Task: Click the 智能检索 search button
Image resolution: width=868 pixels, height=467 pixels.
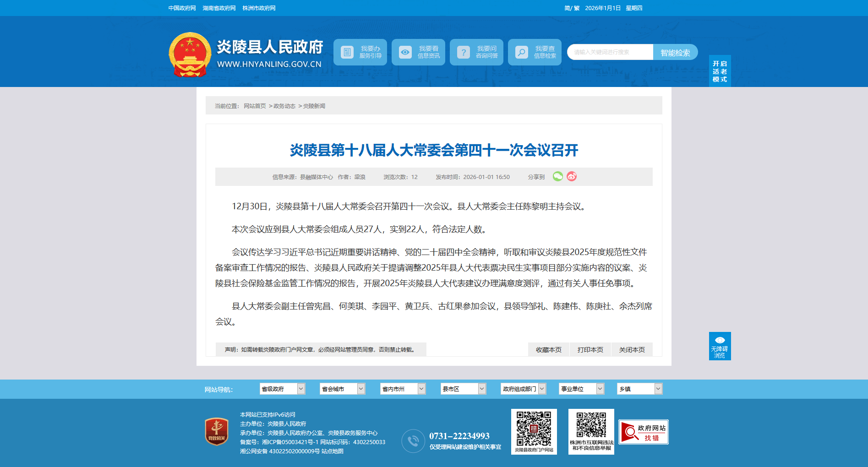Action: (x=675, y=52)
